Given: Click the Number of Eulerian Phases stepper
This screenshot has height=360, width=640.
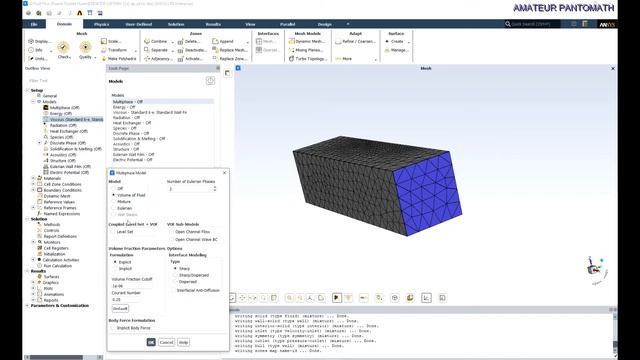Looking at the screenshot, I should 215,189.
